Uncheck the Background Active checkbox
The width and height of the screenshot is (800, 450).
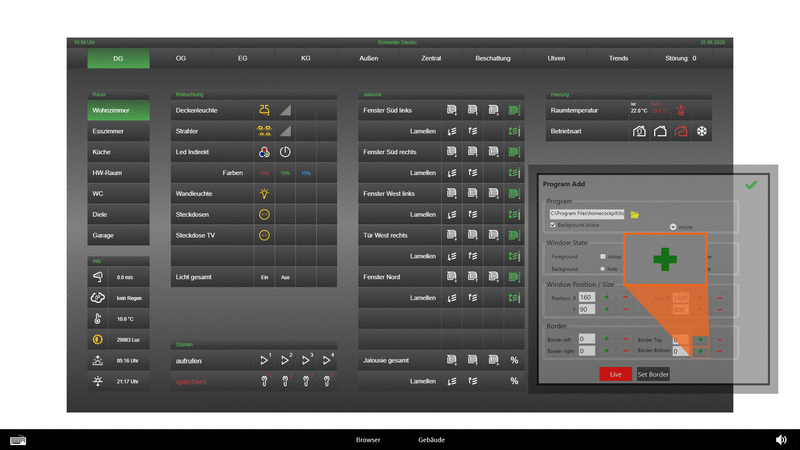(552, 226)
